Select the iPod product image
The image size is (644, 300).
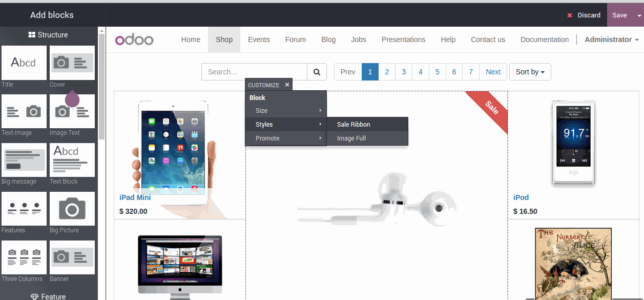[x=573, y=143]
